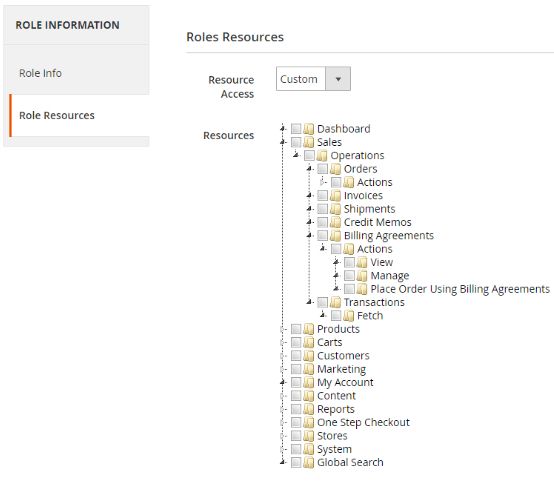Check the Dashboard resource checkbox

296,129
